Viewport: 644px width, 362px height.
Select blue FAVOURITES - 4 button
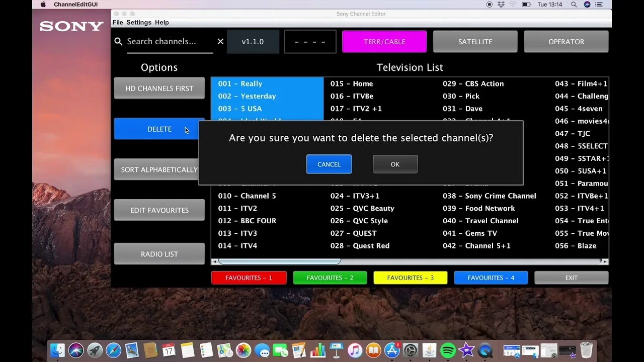[x=491, y=278]
